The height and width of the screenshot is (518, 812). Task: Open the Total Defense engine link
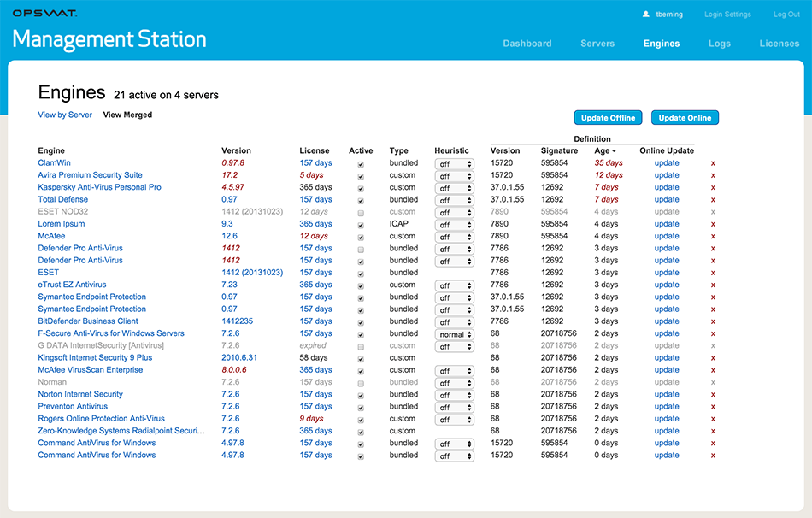pos(62,199)
